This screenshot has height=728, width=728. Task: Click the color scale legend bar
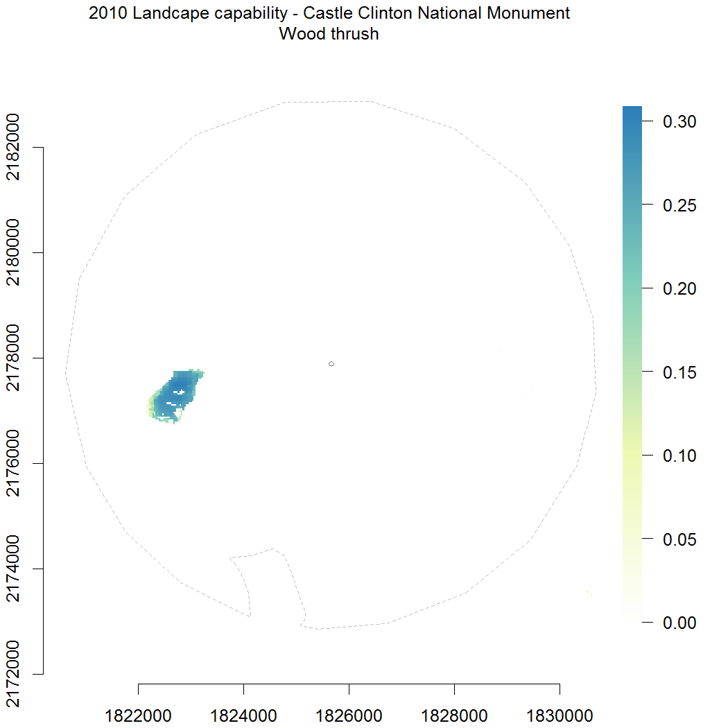click(x=632, y=364)
